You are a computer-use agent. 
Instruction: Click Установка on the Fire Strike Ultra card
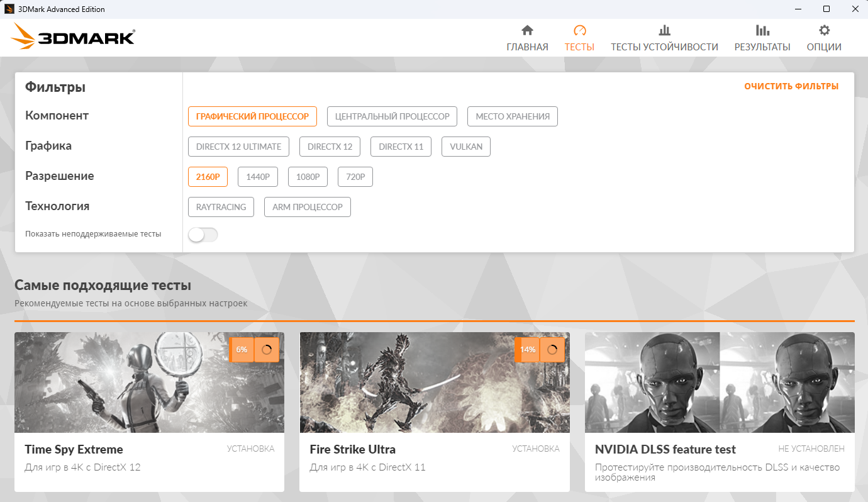click(536, 449)
